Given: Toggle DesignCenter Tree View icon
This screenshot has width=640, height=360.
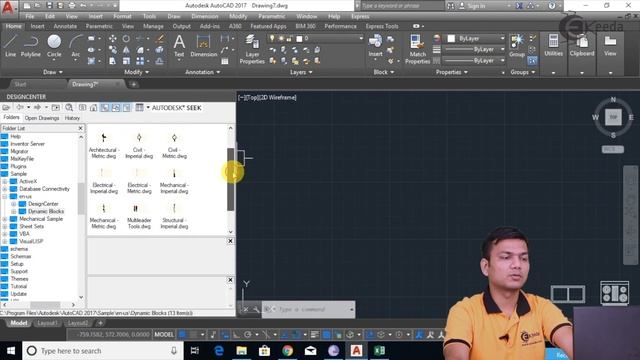Looking at the screenshot, I should click(105, 107).
